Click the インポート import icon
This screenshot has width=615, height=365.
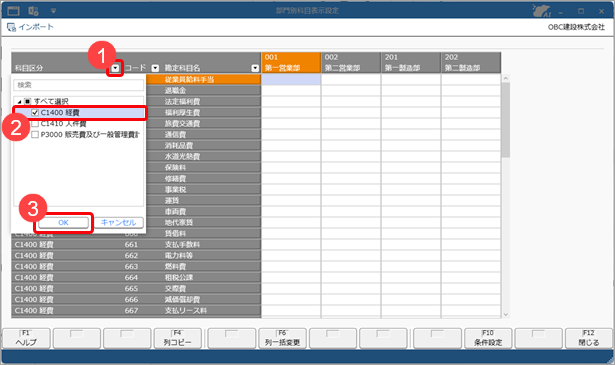point(11,27)
